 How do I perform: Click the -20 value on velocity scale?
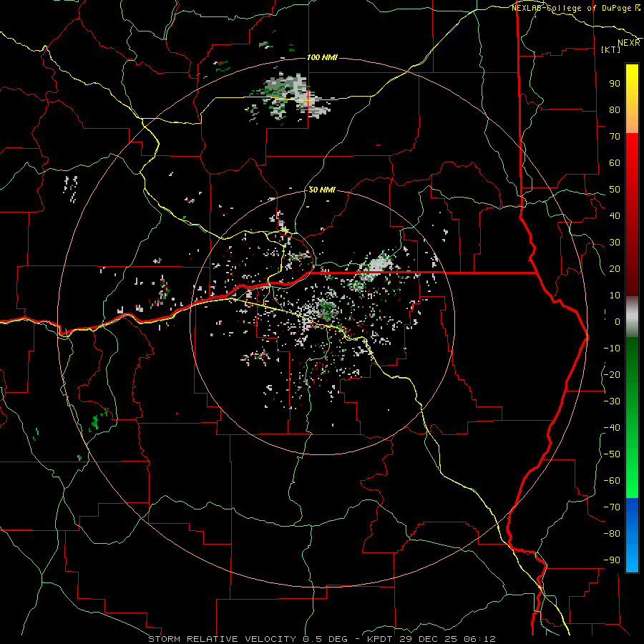(x=612, y=375)
